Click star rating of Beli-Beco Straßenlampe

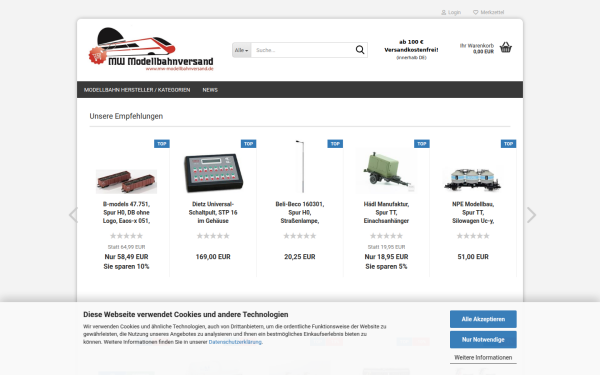tap(300, 236)
